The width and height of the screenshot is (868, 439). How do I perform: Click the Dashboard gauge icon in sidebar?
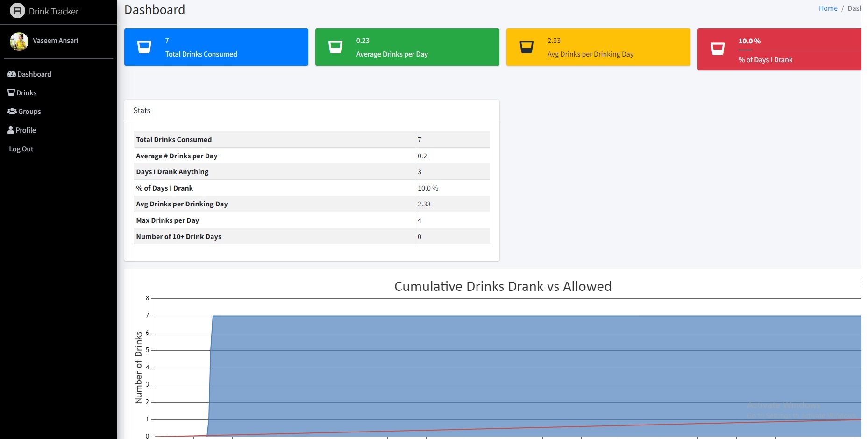[x=12, y=74]
